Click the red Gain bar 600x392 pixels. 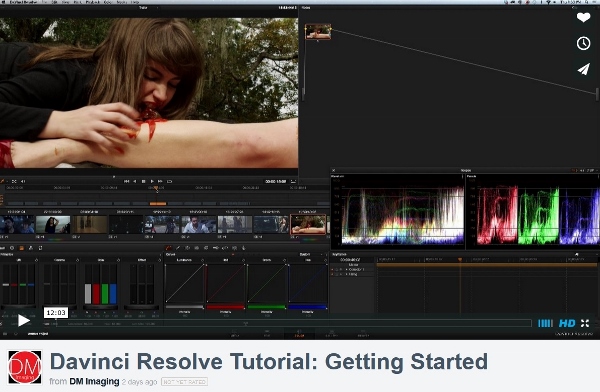point(96,294)
